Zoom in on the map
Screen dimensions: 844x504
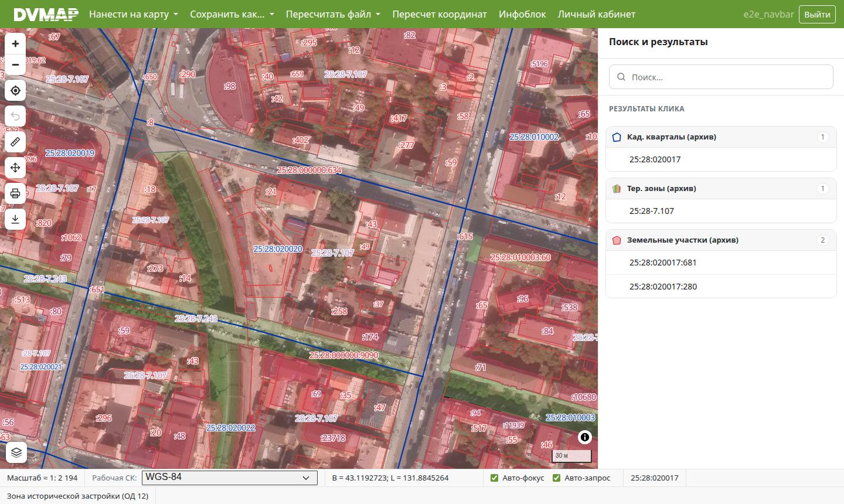(15, 43)
